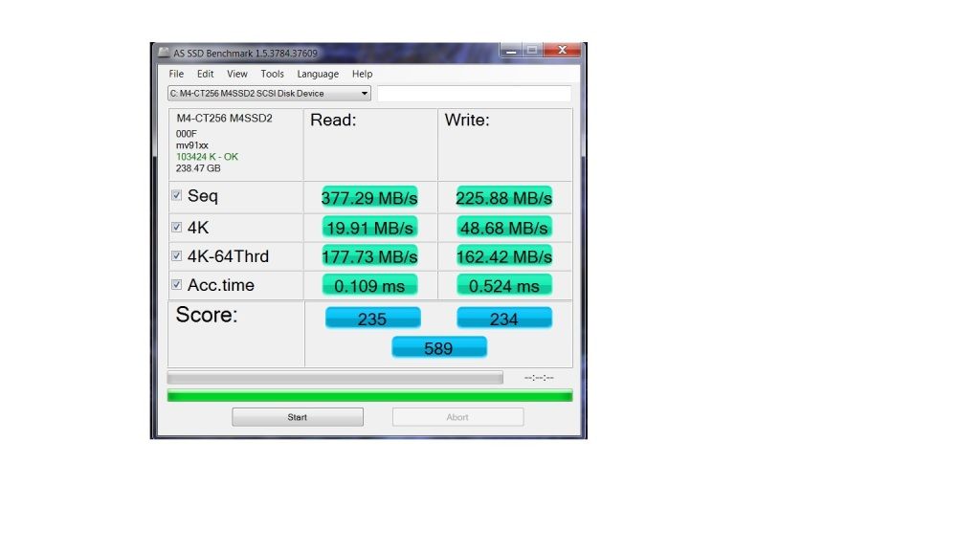Click the Write: column header
980x551 pixels.
click(467, 120)
